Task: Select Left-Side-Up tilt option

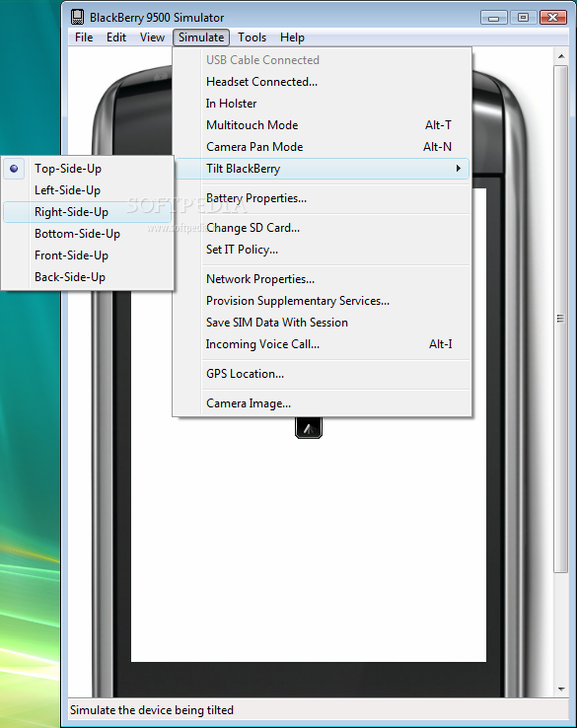Action: pyautogui.click(x=87, y=190)
